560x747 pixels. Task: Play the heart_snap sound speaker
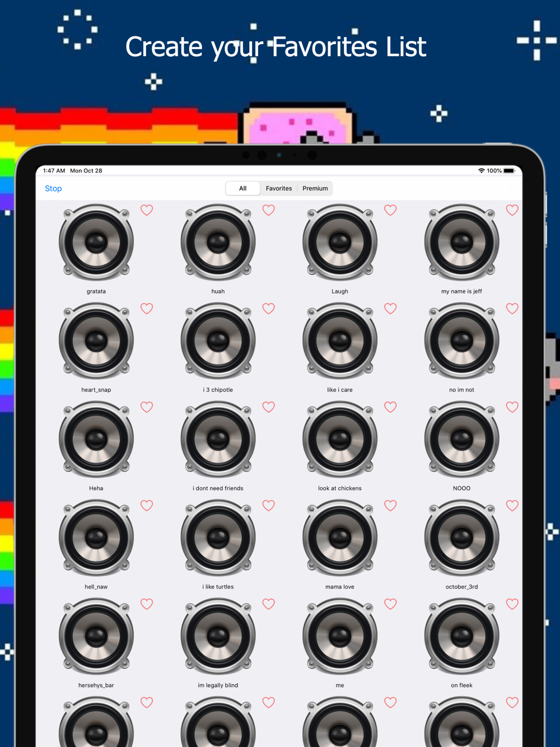click(x=96, y=341)
